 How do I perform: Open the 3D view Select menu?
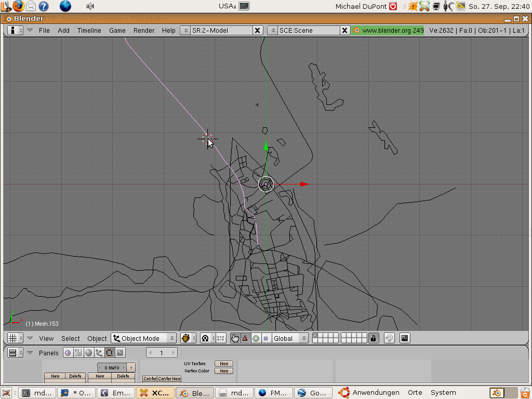[70, 338]
